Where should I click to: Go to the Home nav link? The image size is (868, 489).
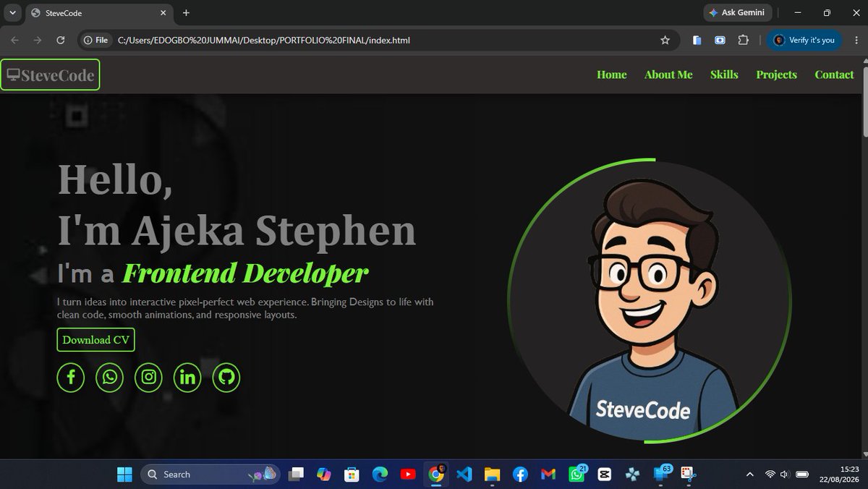pyautogui.click(x=612, y=75)
